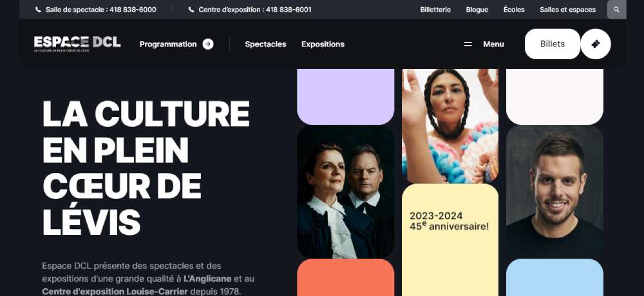Open the photo of judges in robes

(x=345, y=192)
